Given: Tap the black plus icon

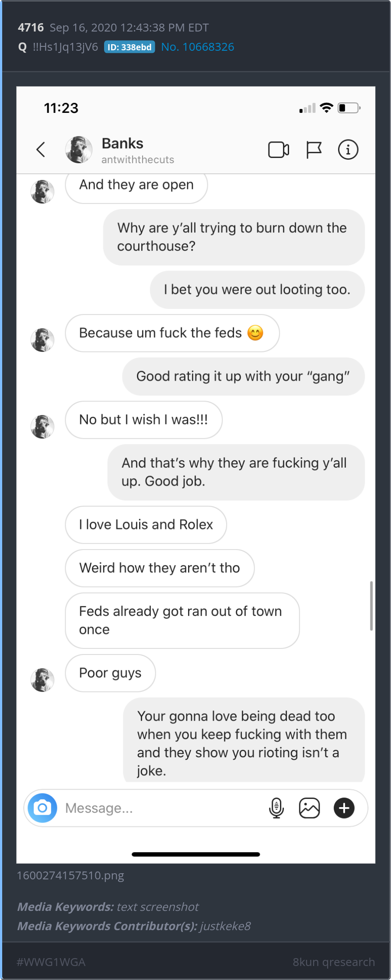Looking at the screenshot, I should pos(344,808).
